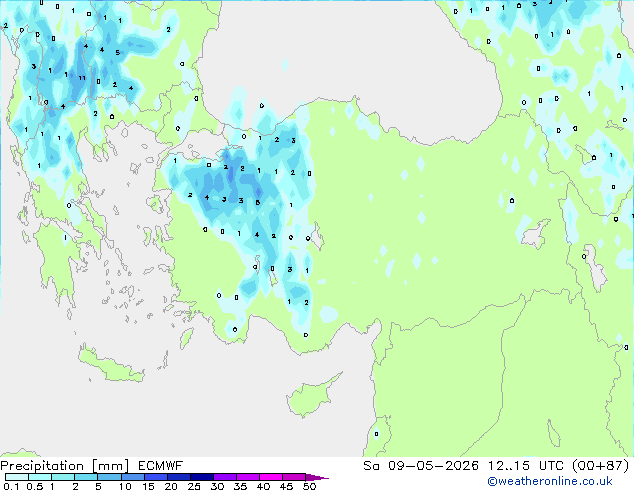Pick the 40–45 mm bright magenta swatch
The width and height of the screenshot is (634, 490).
tap(271, 477)
